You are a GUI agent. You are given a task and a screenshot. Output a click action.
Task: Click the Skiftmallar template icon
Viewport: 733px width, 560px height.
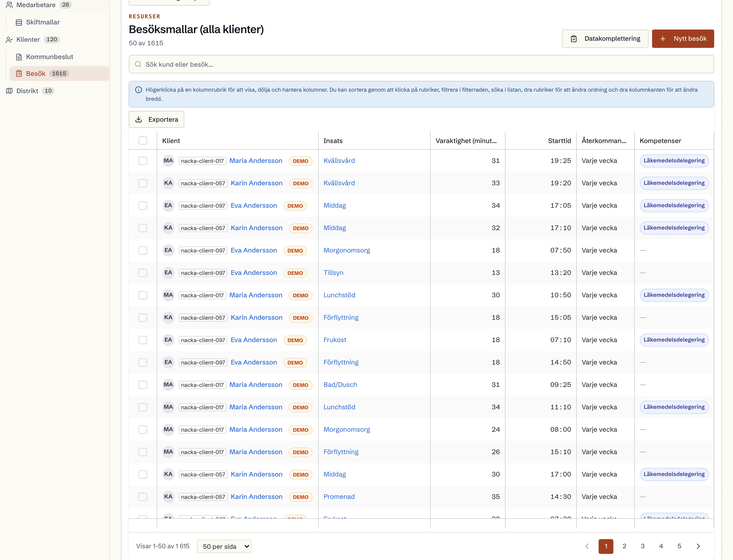19,22
